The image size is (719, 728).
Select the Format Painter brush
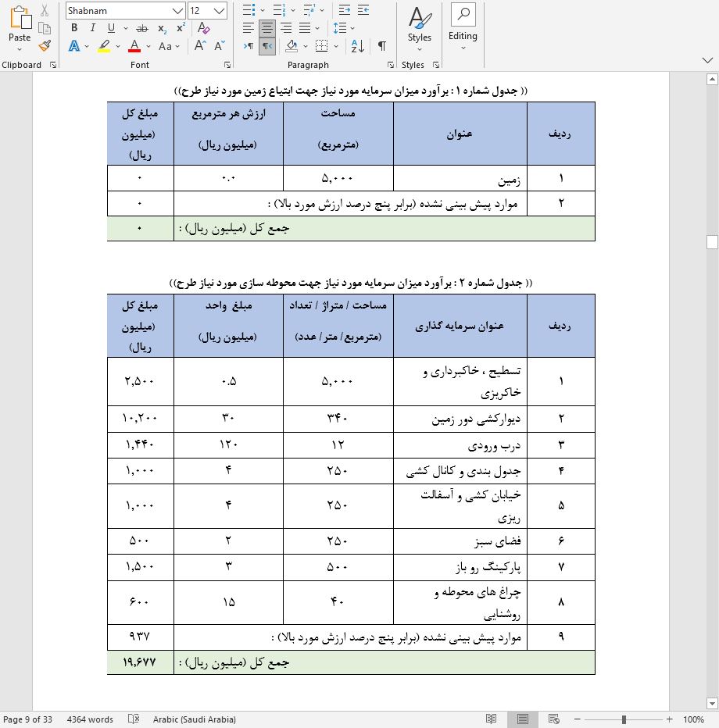tap(45, 46)
